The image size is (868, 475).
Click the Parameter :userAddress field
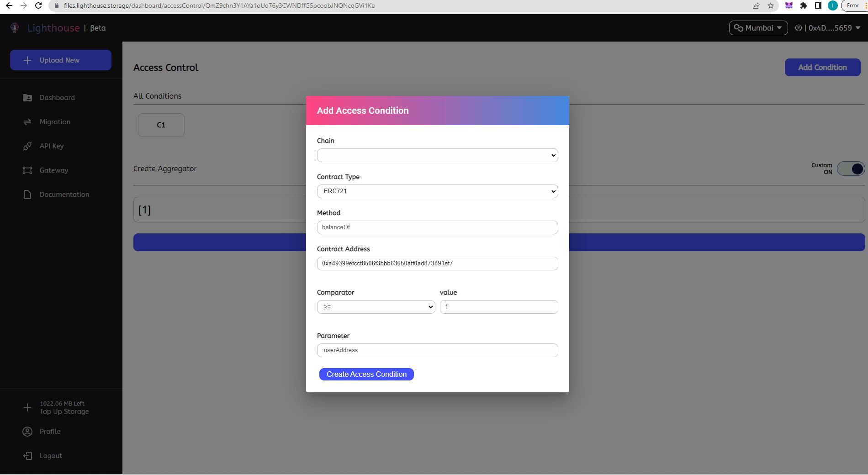[437, 350]
